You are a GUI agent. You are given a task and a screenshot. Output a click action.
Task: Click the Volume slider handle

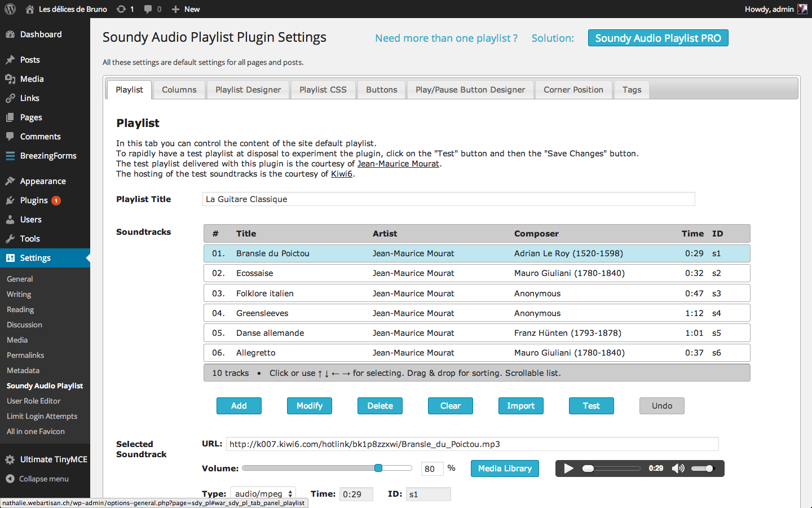pyautogui.click(x=378, y=468)
